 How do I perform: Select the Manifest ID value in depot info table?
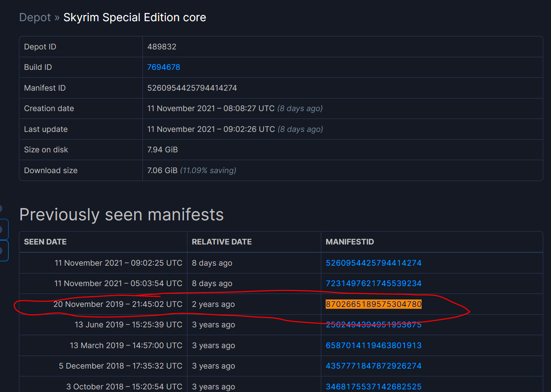point(192,88)
